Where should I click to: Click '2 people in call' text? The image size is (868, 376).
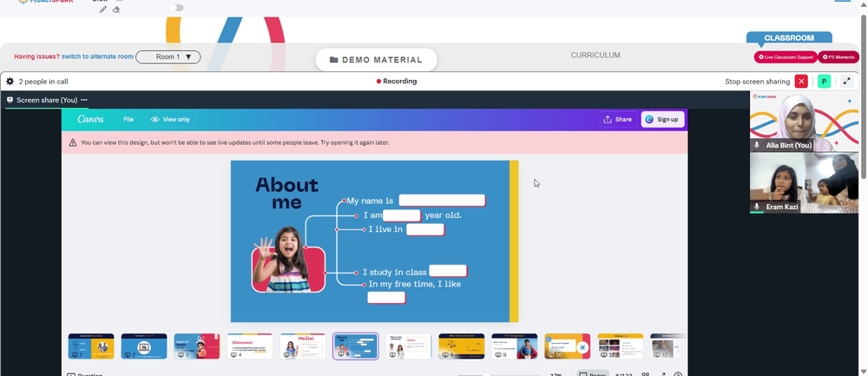[x=43, y=82]
